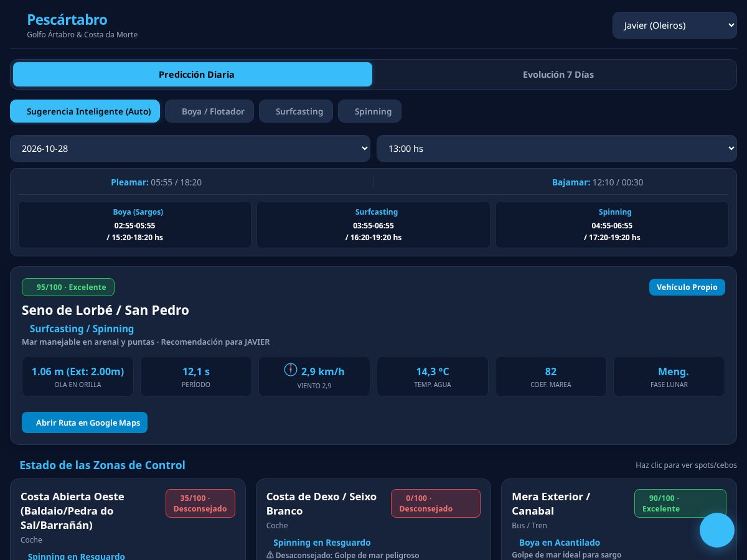Click the Período 12,1 s tile

pos(196,376)
